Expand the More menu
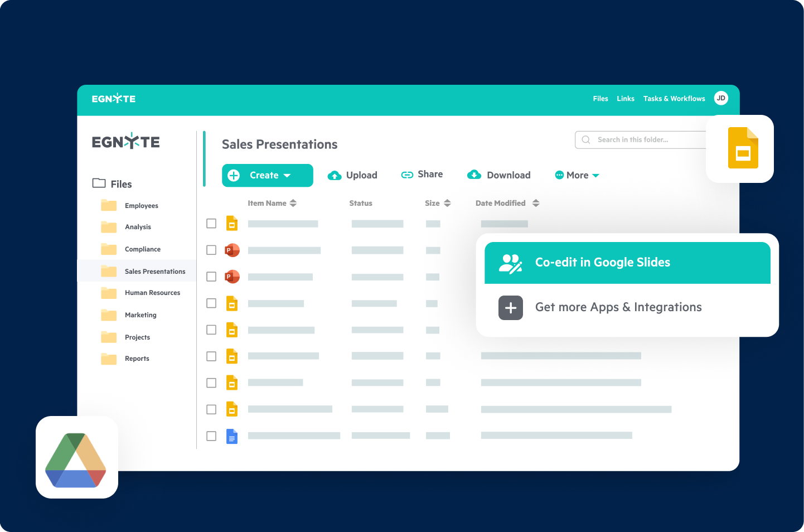Image resolution: width=804 pixels, height=532 pixels. click(x=577, y=175)
